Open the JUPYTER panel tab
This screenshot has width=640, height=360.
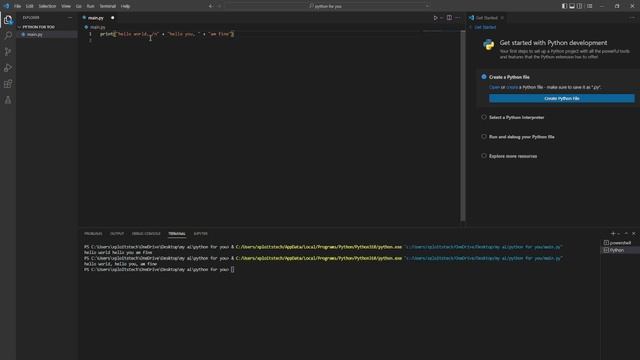click(200, 234)
